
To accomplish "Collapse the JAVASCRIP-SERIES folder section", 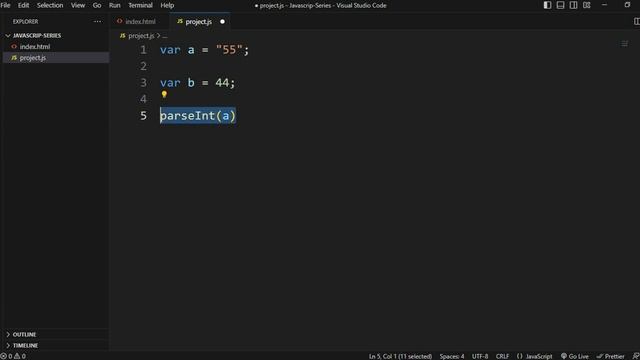I will 55,36.
